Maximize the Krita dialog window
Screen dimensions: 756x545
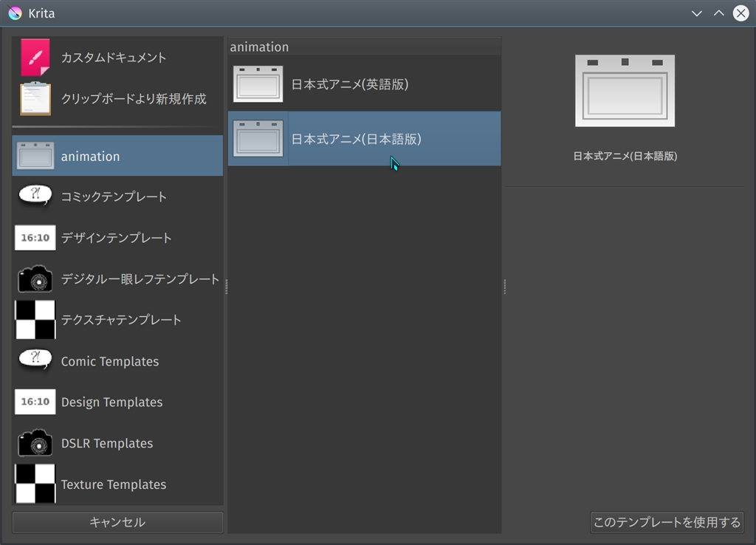pos(719,13)
